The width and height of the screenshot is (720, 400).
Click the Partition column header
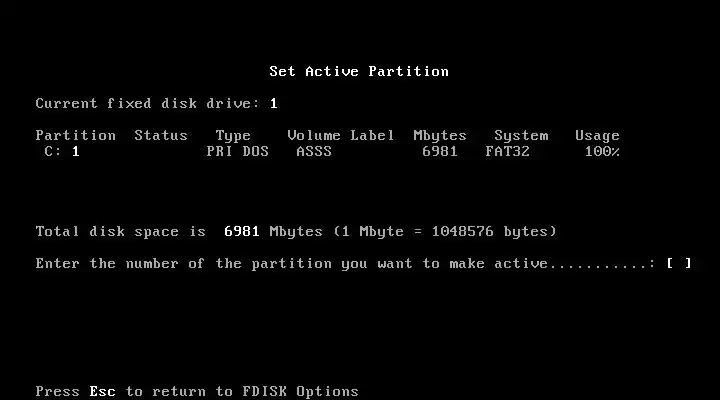coord(76,135)
